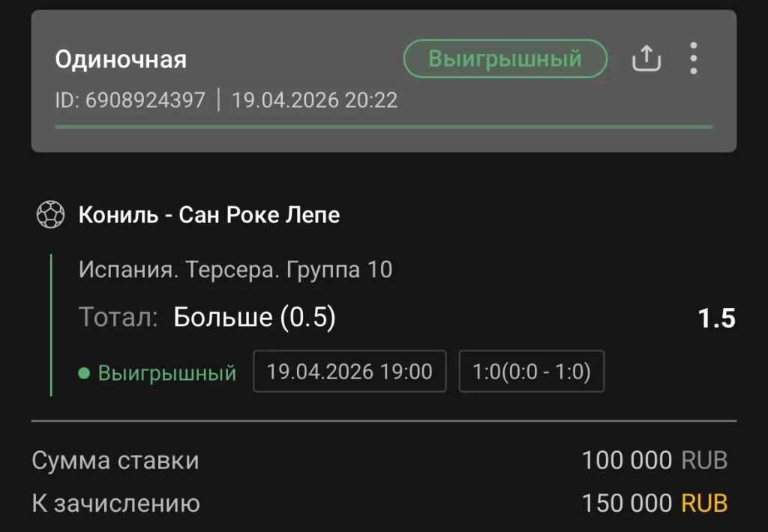This screenshot has width=768, height=532.
Task: Open the Кониль - Сан Роке Лепе match
Action: (209, 216)
